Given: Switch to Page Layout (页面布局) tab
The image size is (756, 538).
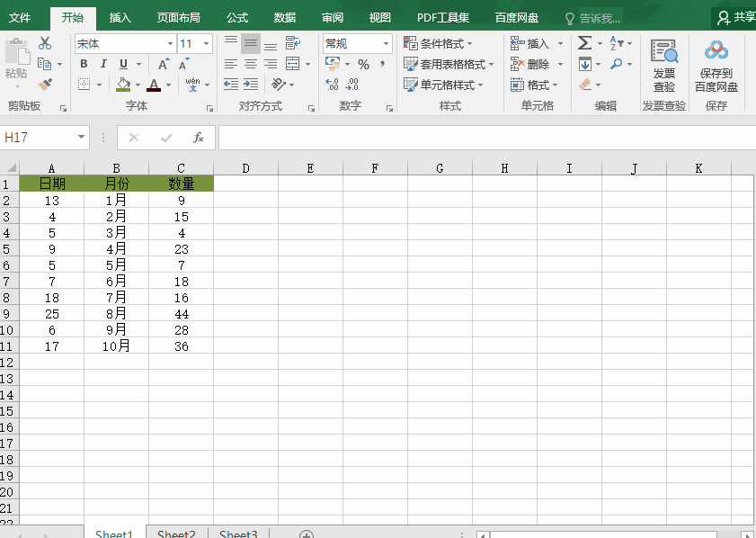Looking at the screenshot, I should (x=178, y=18).
